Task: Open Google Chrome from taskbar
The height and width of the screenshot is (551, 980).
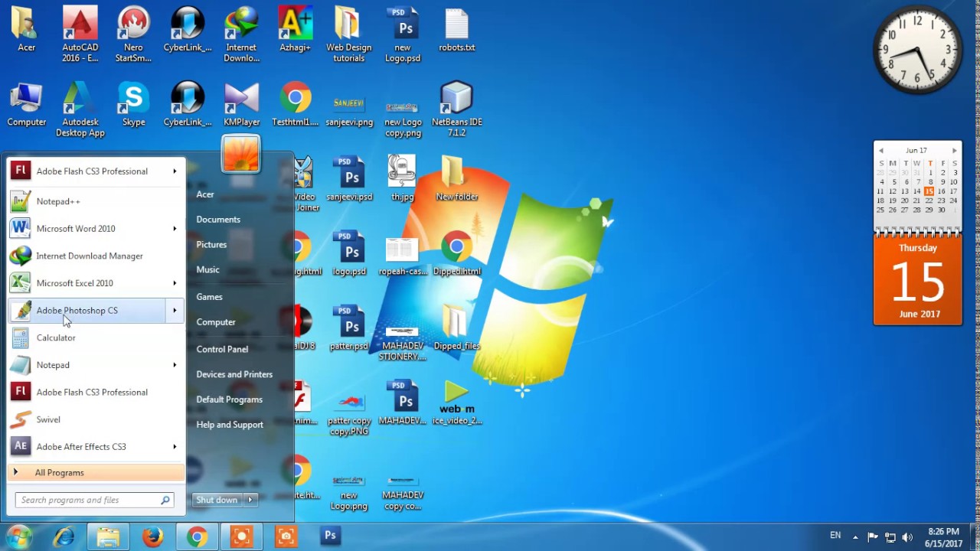Action: pos(197,536)
